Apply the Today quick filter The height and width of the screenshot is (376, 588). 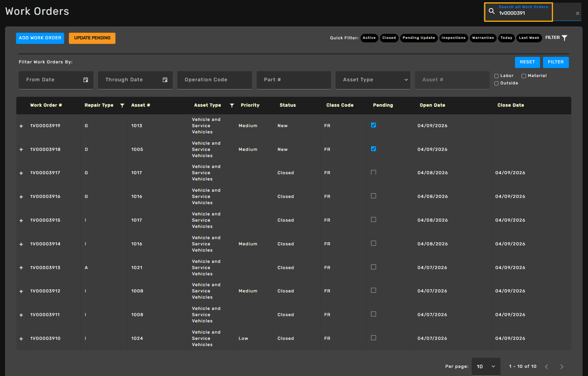coord(506,38)
